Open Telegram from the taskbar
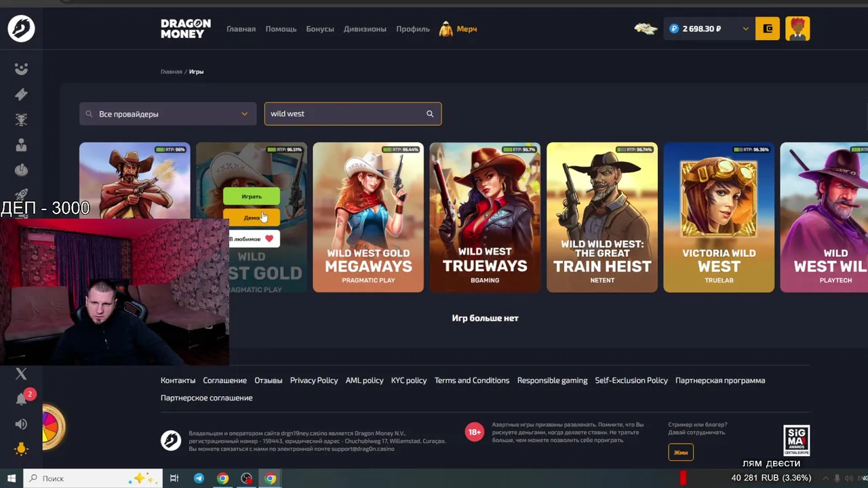This screenshot has width=868, height=488. click(x=199, y=479)
